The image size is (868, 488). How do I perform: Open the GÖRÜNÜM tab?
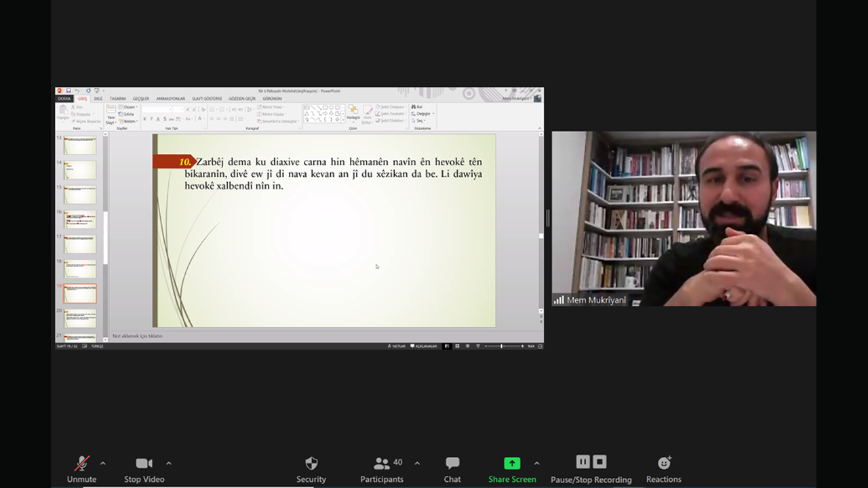tap(272, 99)
